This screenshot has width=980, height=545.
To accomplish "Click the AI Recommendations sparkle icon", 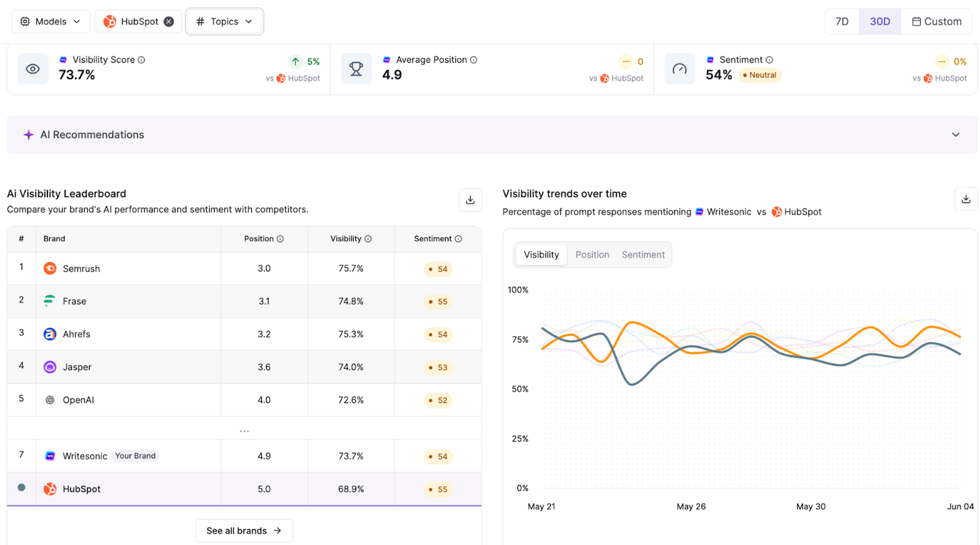I will pos(29,135).
